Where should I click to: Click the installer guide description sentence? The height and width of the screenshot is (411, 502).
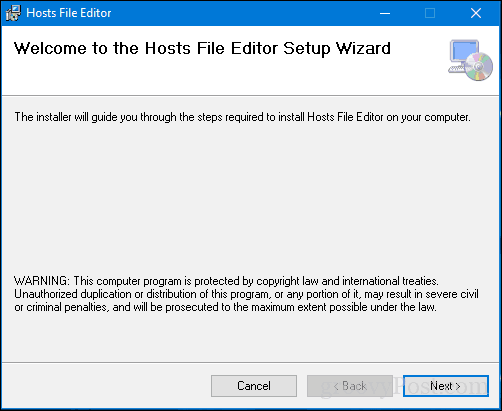pyautogui.click(x=242, y=117)
